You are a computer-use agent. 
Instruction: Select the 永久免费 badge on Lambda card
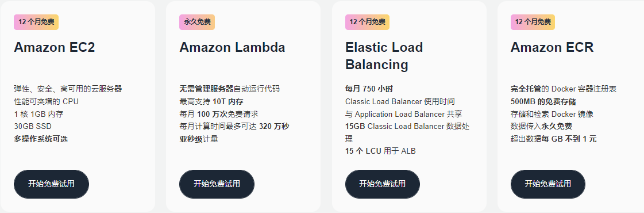197,22
